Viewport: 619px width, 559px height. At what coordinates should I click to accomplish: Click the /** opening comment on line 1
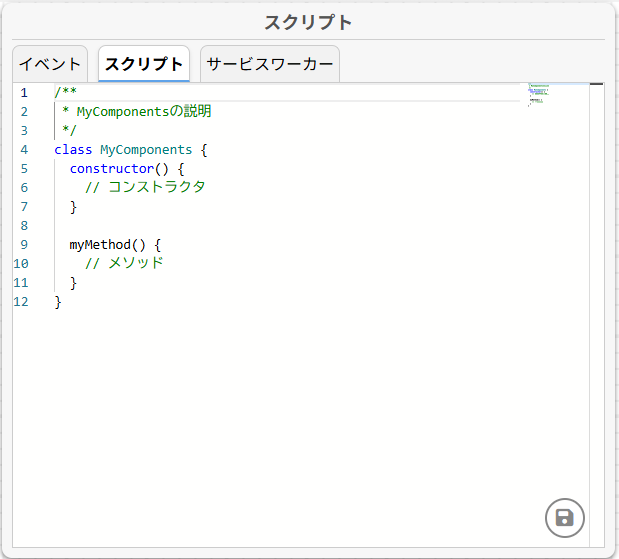point(66,92)
